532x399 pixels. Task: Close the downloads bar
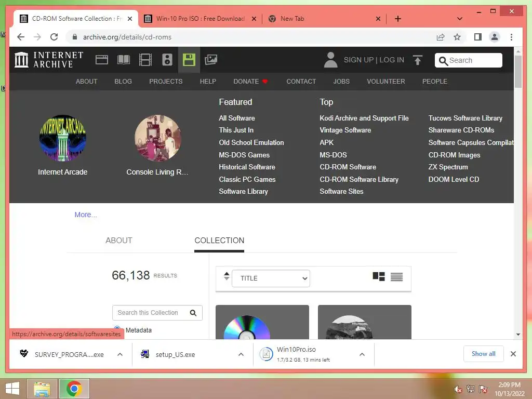click(513, 354)
